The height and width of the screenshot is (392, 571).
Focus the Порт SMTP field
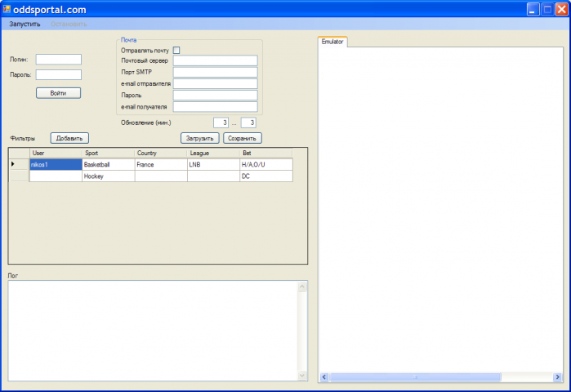(x=215, y=72)
